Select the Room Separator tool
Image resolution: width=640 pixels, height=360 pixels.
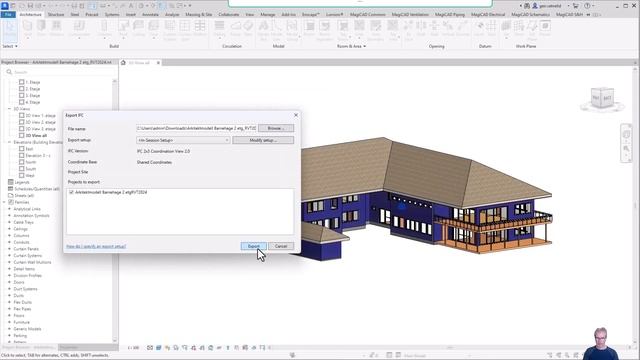(325, 30)
